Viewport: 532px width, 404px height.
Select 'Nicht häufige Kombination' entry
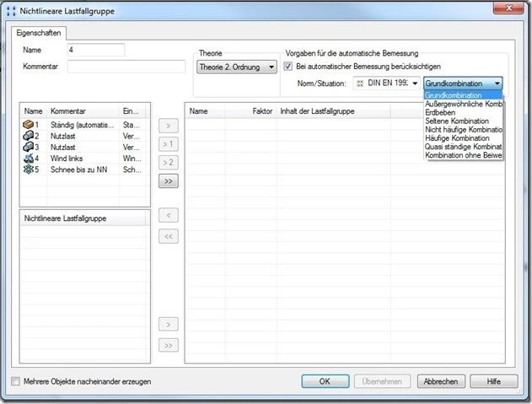click(463, 129)
